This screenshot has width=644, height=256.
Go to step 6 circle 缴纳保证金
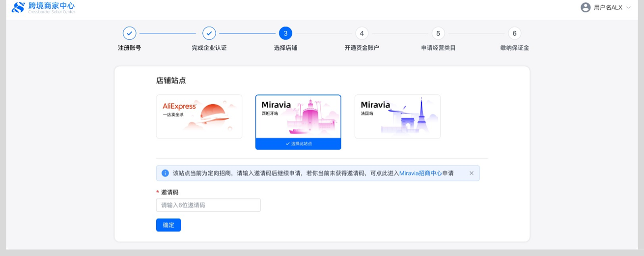tap(514, 33)
